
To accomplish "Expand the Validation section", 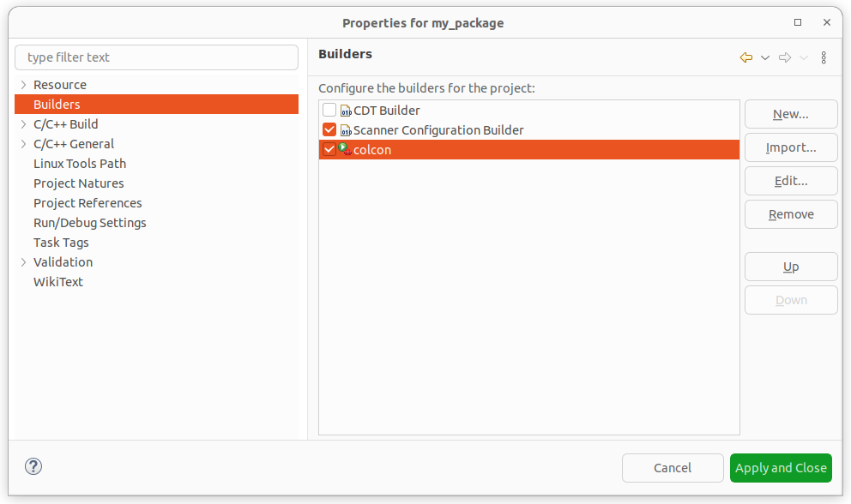I will tap(22, 261).
